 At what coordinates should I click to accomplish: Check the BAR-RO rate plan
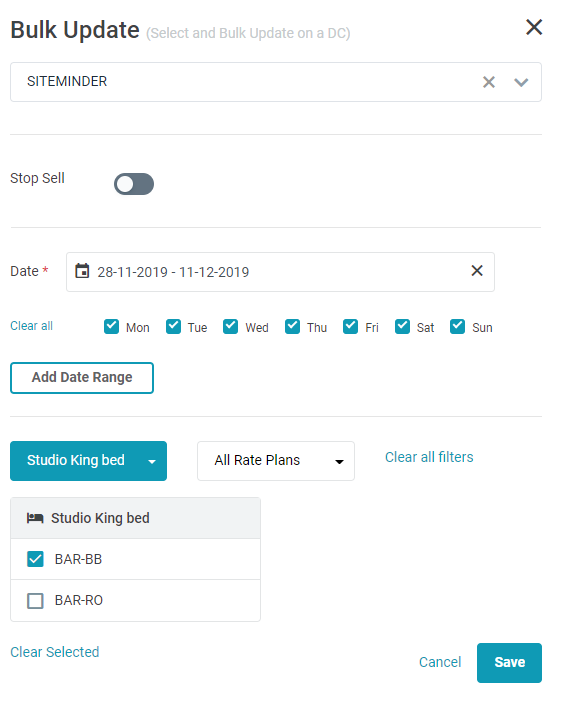[x=35, y=601]
